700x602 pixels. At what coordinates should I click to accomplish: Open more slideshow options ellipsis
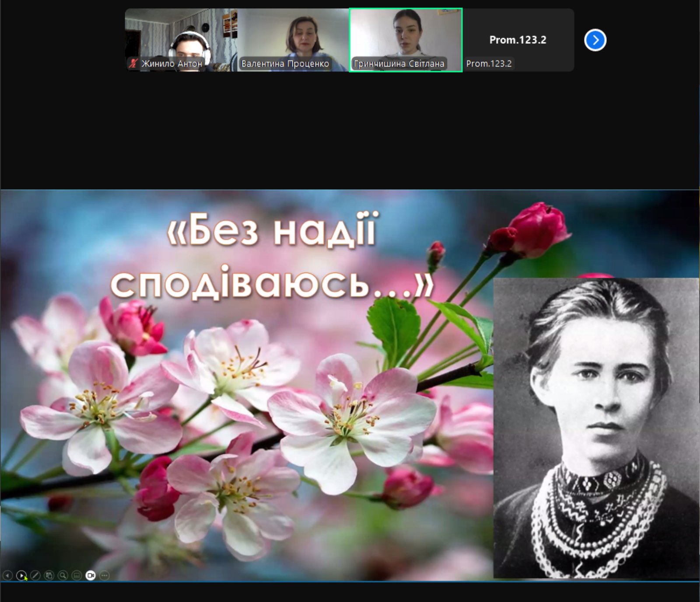(x=104, y=576)
